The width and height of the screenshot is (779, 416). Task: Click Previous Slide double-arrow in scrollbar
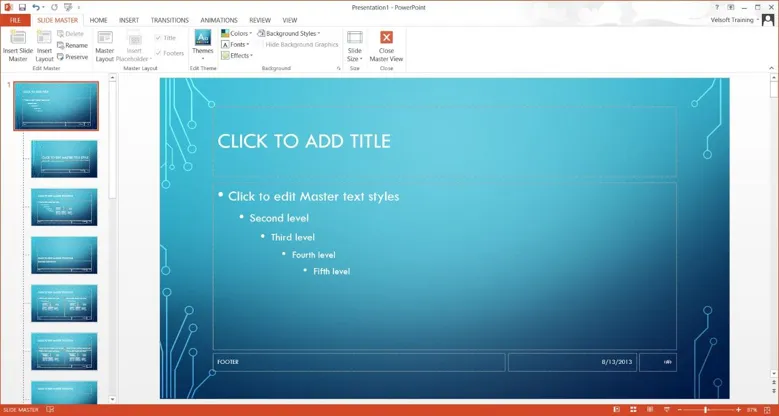coord(774,383)
